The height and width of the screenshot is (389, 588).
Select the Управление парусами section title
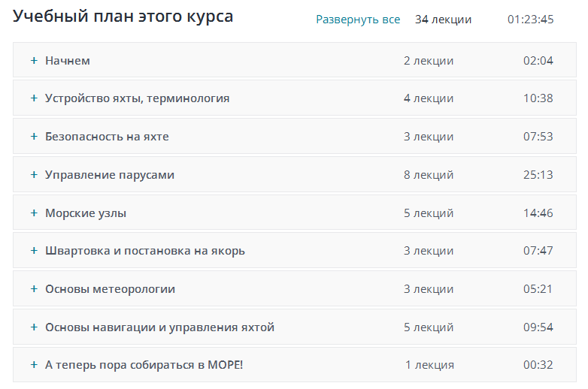pyautogui.click(x=110, y=175)
